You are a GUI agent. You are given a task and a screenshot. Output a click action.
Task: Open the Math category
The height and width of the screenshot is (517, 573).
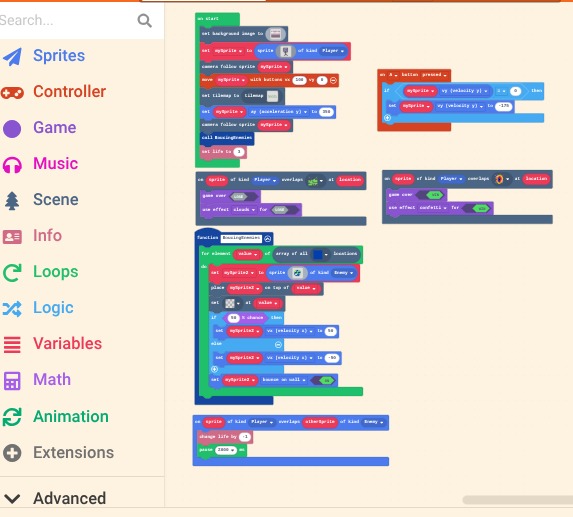click(x=52, y=380)
